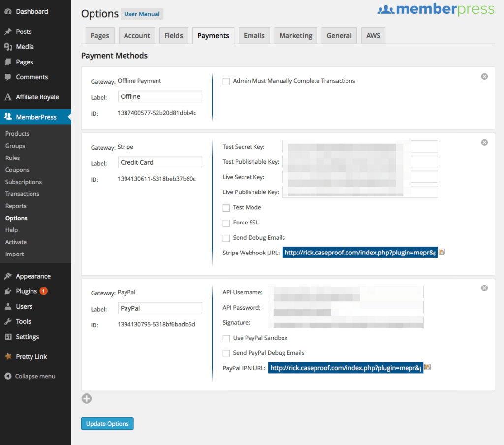Click the Test Secret Key field

[360, 146]
